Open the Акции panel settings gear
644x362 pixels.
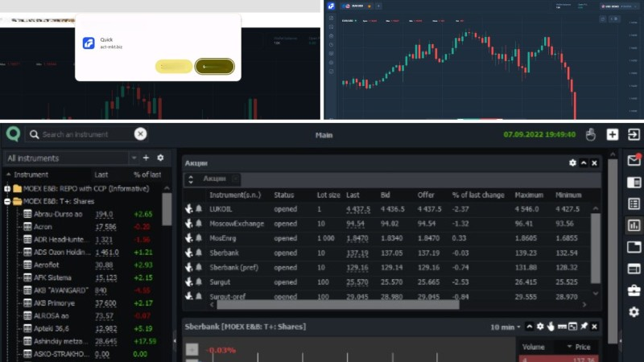coord(572,162)
